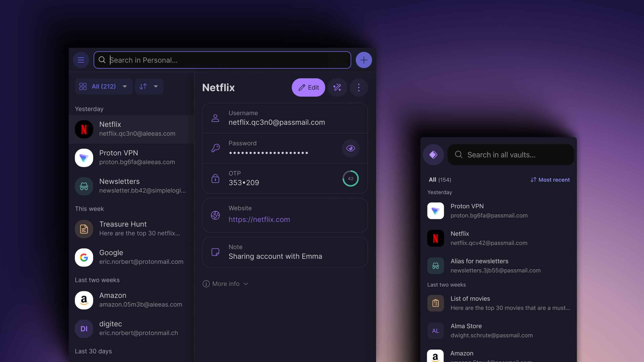644x362 pixels.
Task: Click the Google account icon in sidebar
Action: (x=84, y=257)
